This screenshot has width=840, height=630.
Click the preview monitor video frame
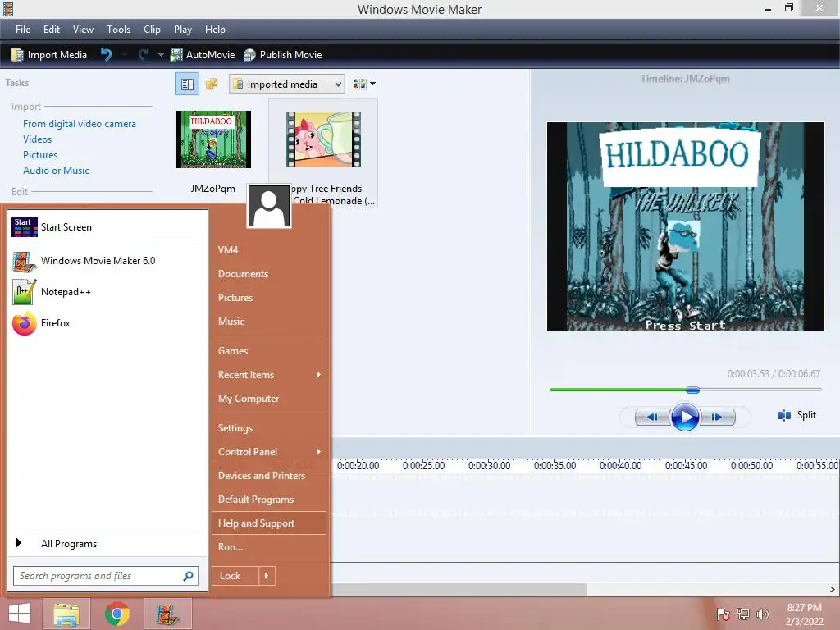coord(686,226)
